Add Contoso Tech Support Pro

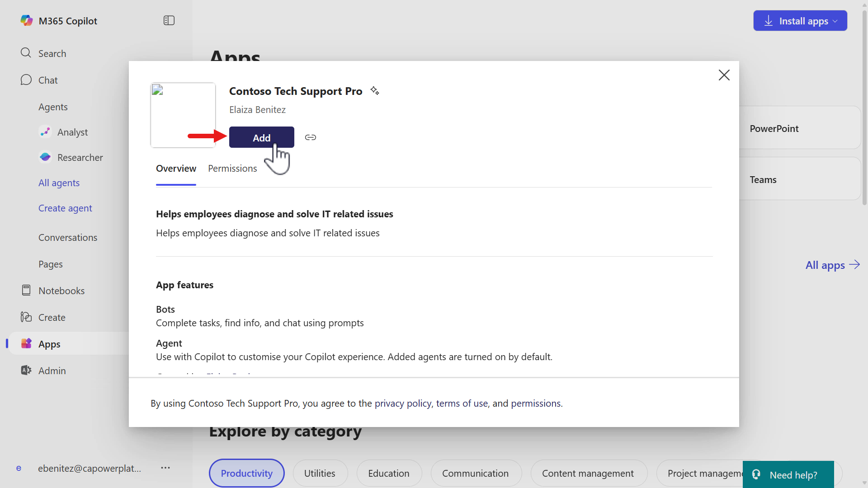tap(261, 137)
